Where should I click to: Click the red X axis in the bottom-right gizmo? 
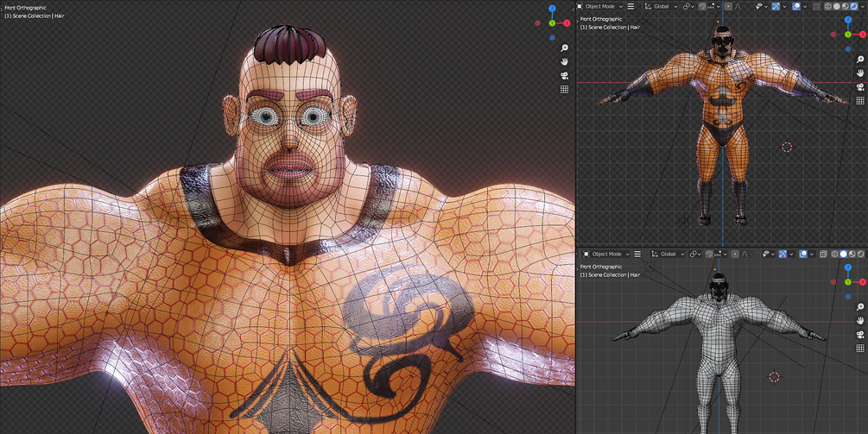[x=863, y=282]
